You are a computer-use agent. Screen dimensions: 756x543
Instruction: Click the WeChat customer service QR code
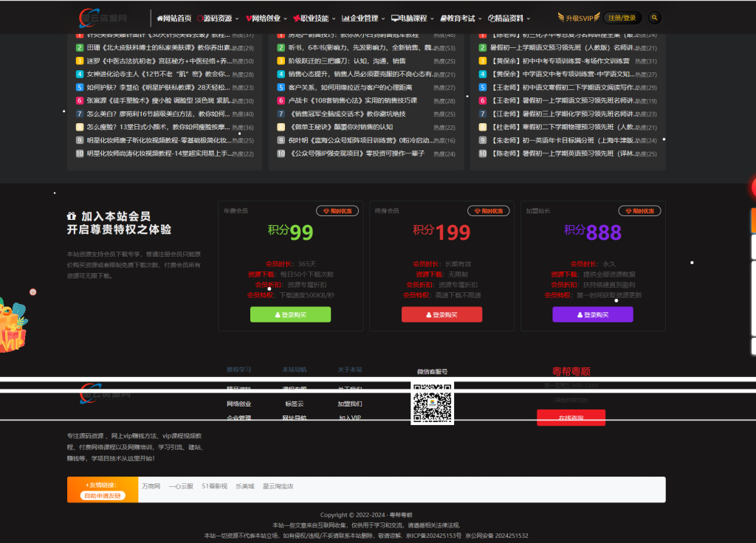(x=432, y=404)
